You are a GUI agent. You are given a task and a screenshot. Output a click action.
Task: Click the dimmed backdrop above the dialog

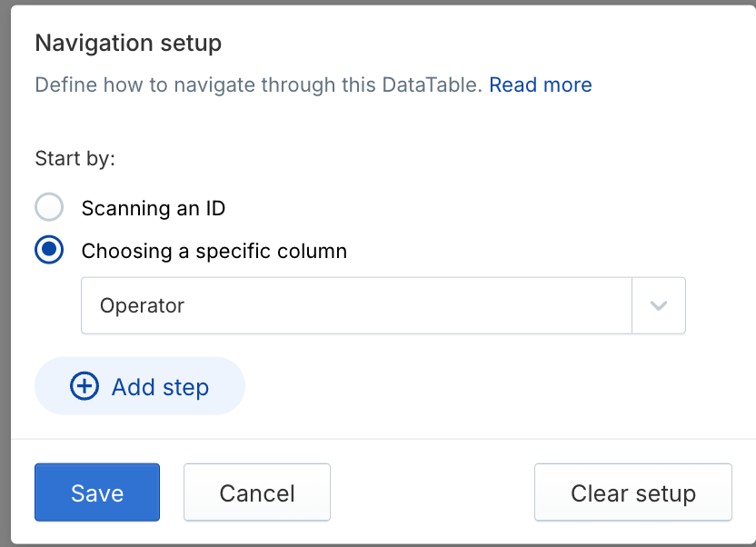click(378, 2)
